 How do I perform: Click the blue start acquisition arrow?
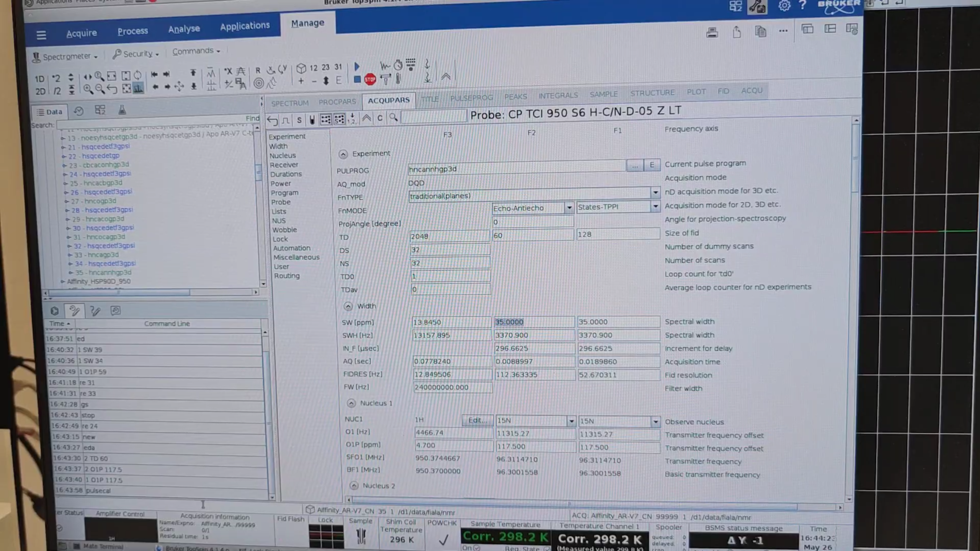[x=357, y=67]
